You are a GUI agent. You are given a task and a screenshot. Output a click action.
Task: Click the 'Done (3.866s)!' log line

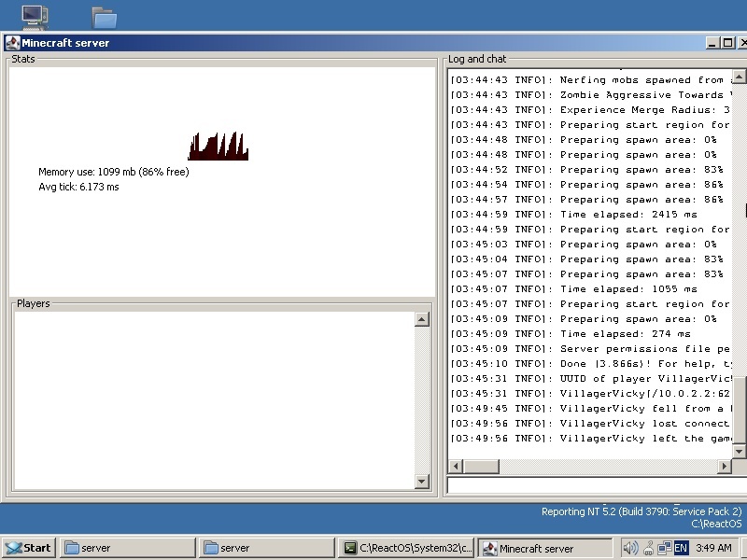(x=590, y=364)
